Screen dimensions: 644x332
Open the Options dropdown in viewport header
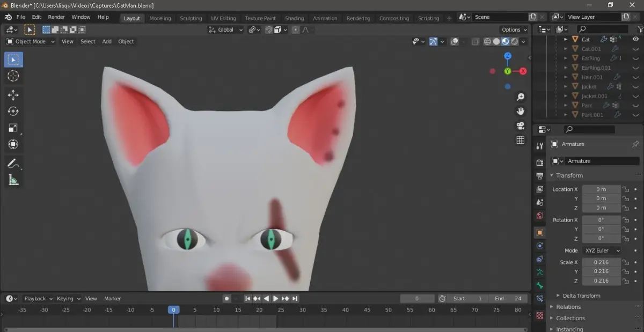point(514,30)
